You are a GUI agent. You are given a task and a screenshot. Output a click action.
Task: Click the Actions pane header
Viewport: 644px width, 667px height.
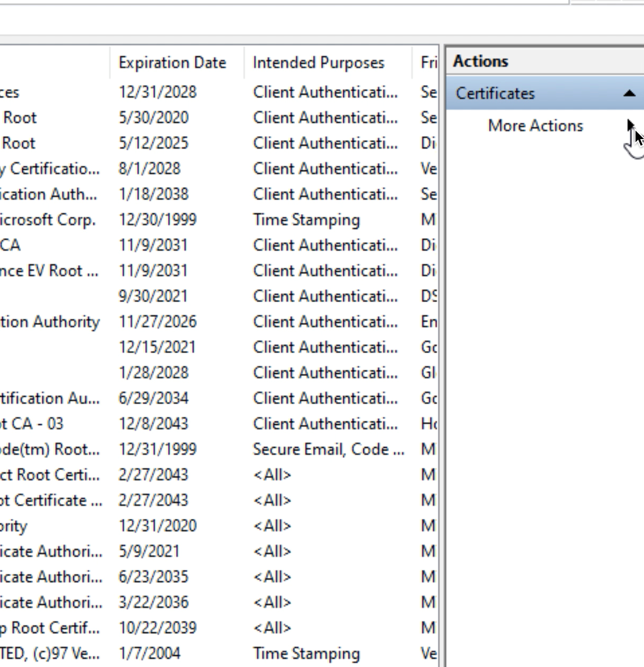tap(480, 61)
